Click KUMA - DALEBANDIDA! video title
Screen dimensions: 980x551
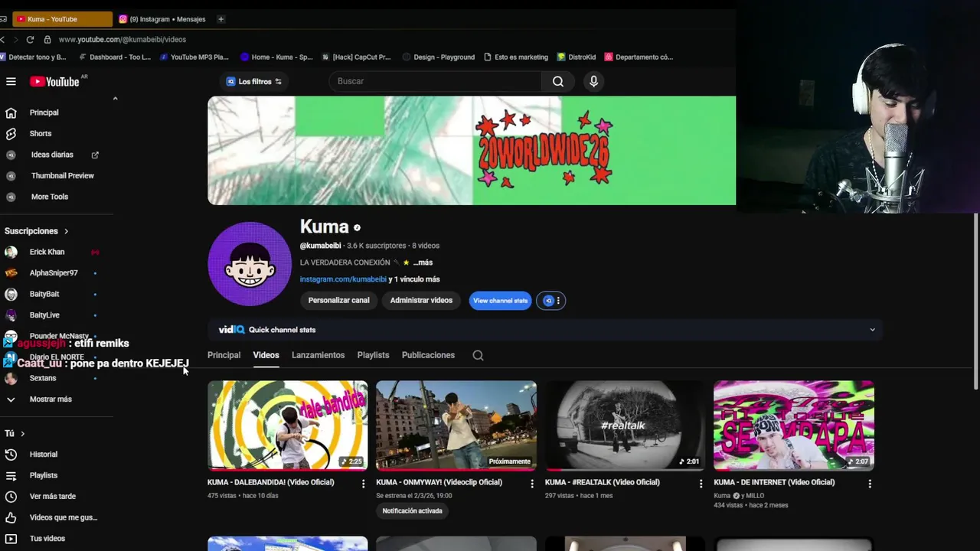tap(270, 482)
